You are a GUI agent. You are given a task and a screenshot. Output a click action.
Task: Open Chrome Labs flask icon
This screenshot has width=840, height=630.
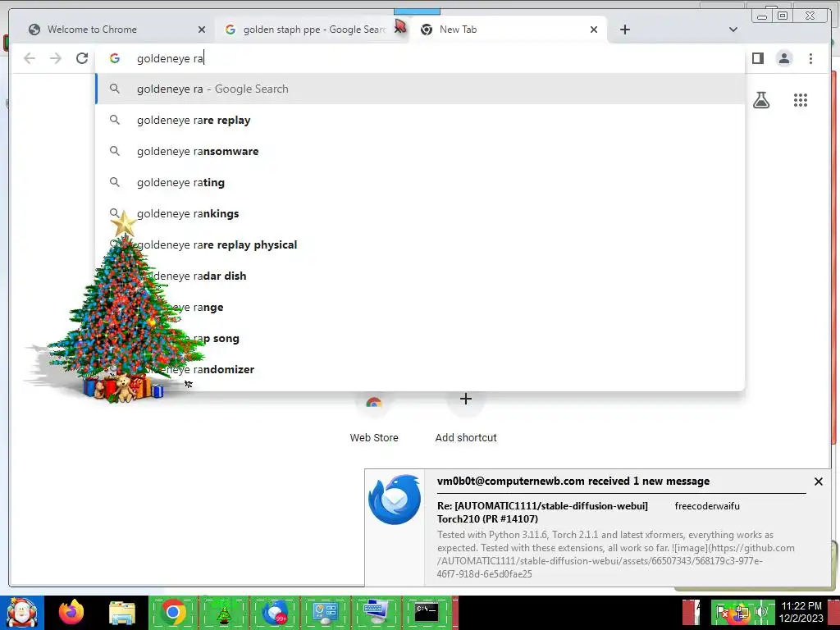[761, 100]
